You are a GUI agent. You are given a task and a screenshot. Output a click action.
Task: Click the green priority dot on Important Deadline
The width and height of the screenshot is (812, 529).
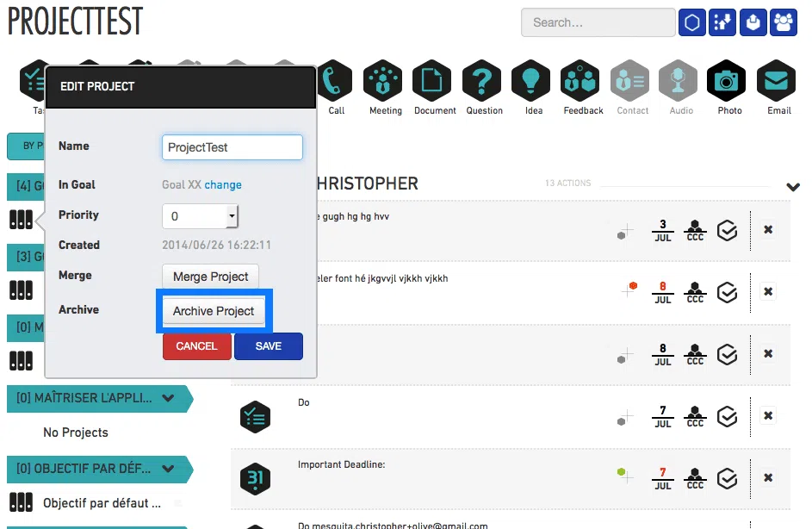point(619,472)
